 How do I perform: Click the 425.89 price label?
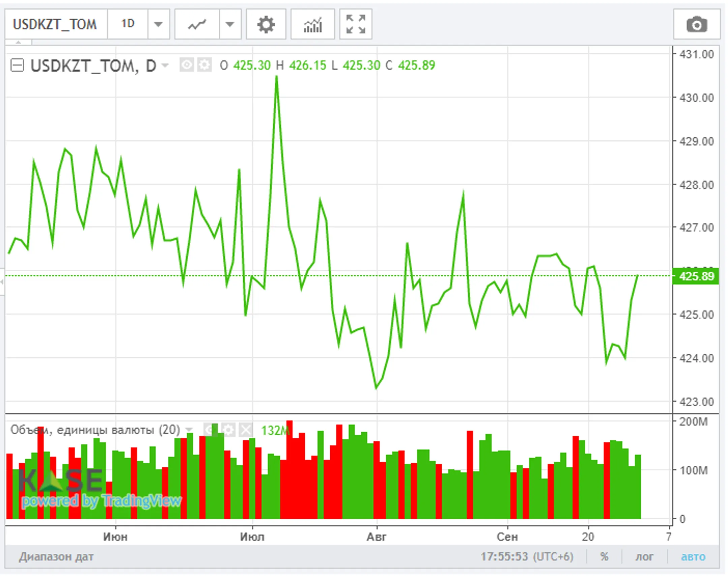[x=696, y=276]
